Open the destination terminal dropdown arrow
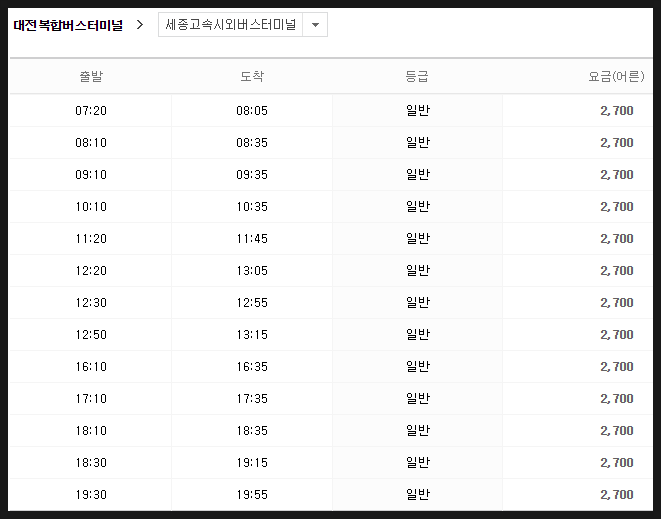Image resolution: width=661 pixels, height=519 pixels. (x=315, y=25)
